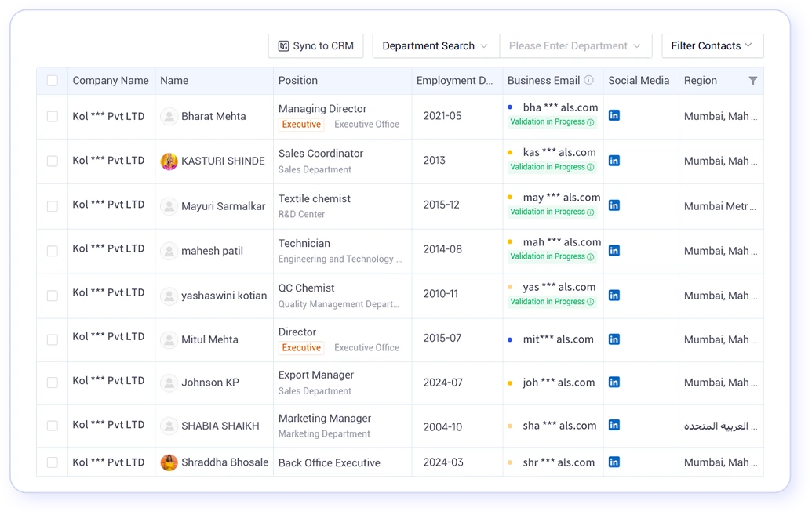The height and width of the screenshot is (515, 812).
Task: Click Johnson KP's avatar placeholder
Action: click(x=169, y=383)
